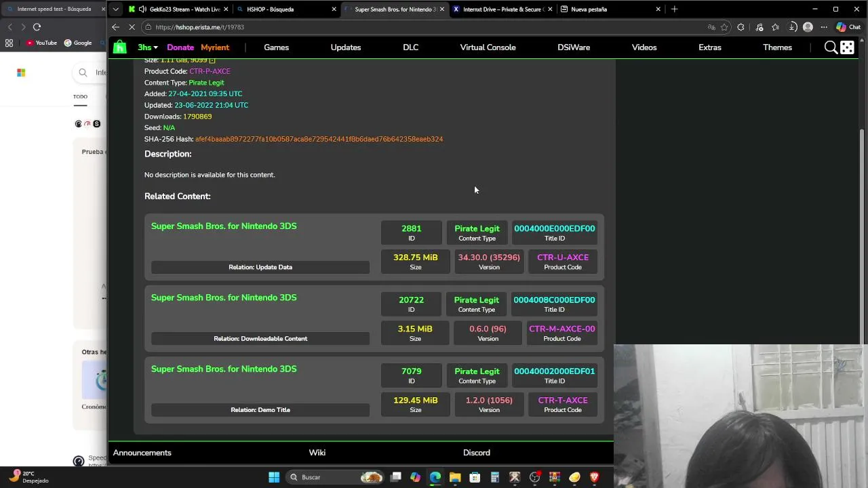Click the page vertical scrollbar

coord(863,237)
